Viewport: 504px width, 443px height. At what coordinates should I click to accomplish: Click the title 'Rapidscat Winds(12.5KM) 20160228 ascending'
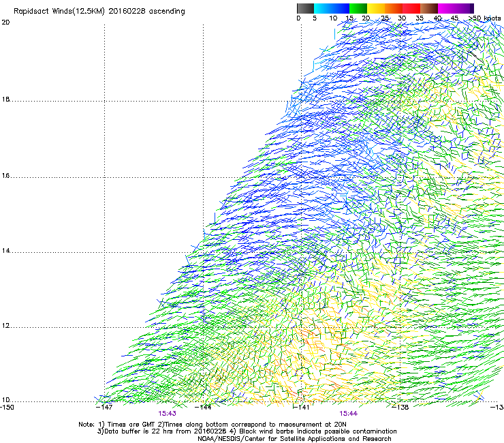(x=99, y=12)
